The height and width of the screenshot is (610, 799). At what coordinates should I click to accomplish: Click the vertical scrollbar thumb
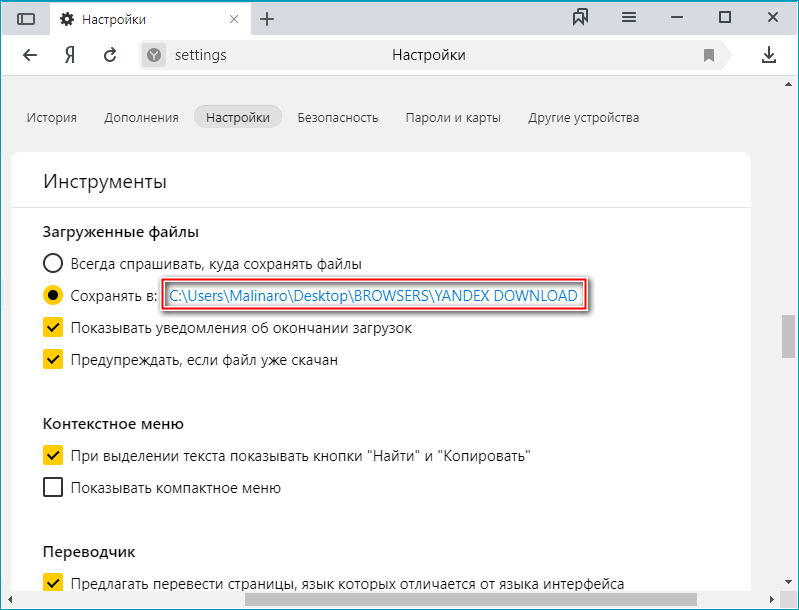click(x=788, y=336)
